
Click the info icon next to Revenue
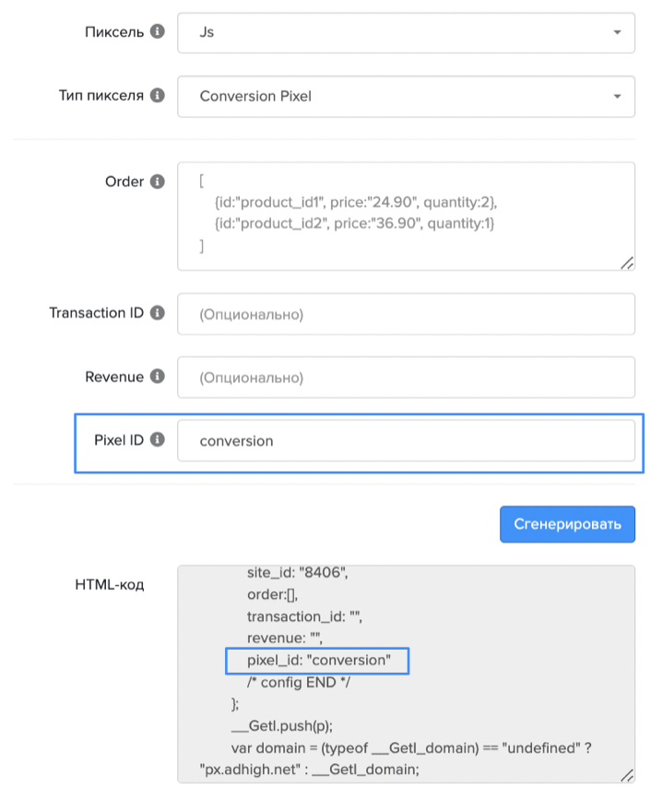click(158, 376)
